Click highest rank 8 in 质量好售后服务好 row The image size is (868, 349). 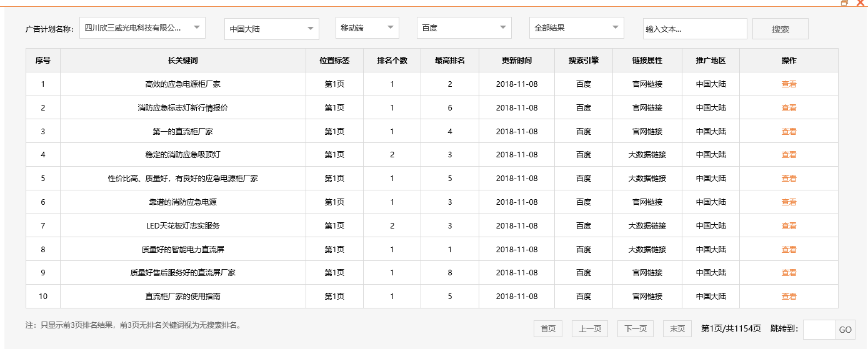click(x=450, y=273)
